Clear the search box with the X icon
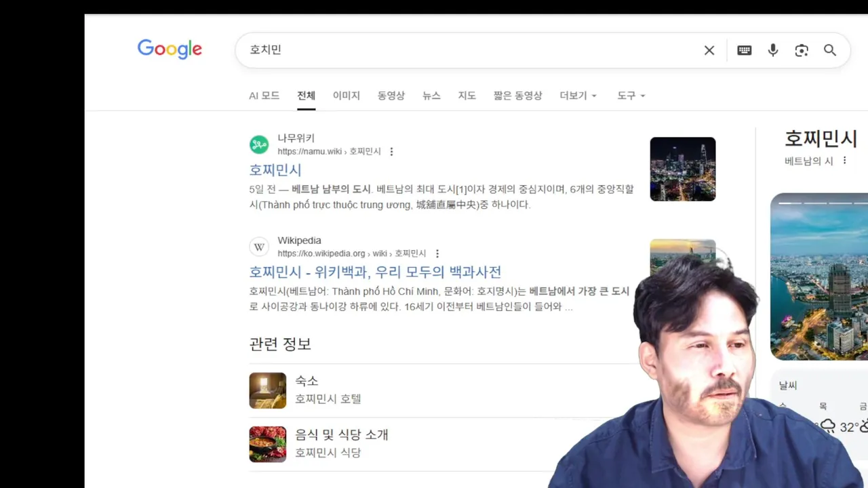The width and height of the screenshot is (868, 488). click(x=709, y=50)
